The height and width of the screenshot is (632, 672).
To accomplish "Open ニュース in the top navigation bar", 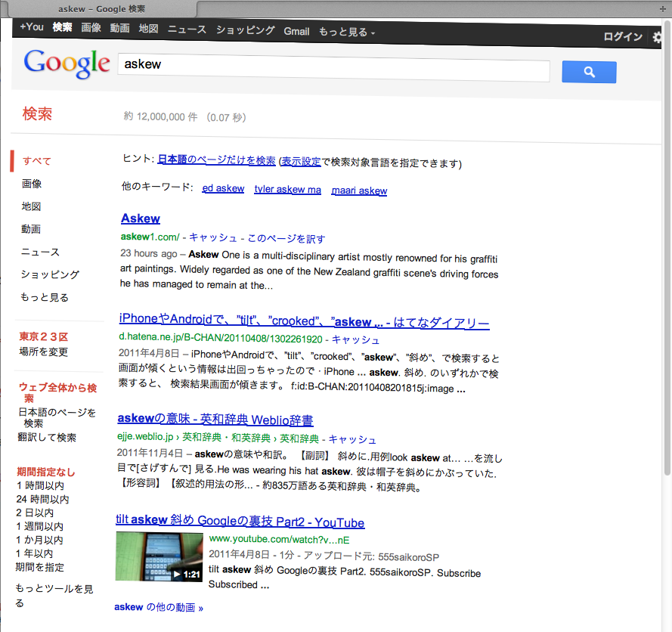I will point(187,29).
